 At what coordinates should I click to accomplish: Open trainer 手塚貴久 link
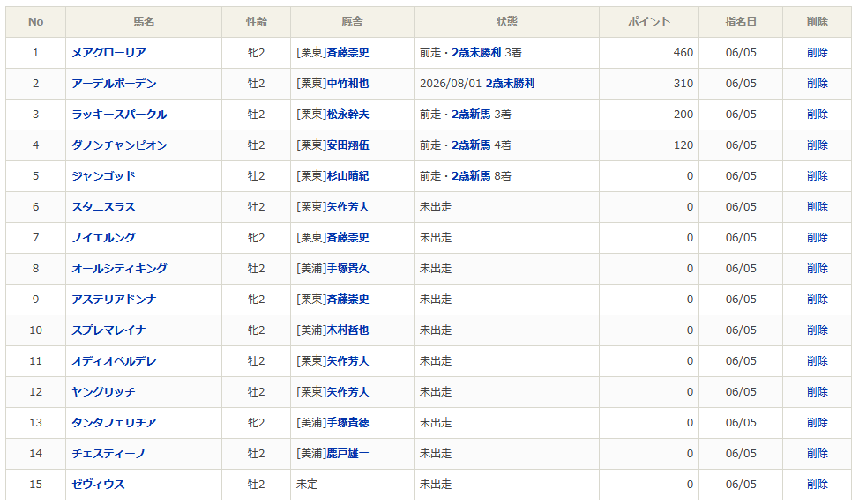[x=347, y=268]
